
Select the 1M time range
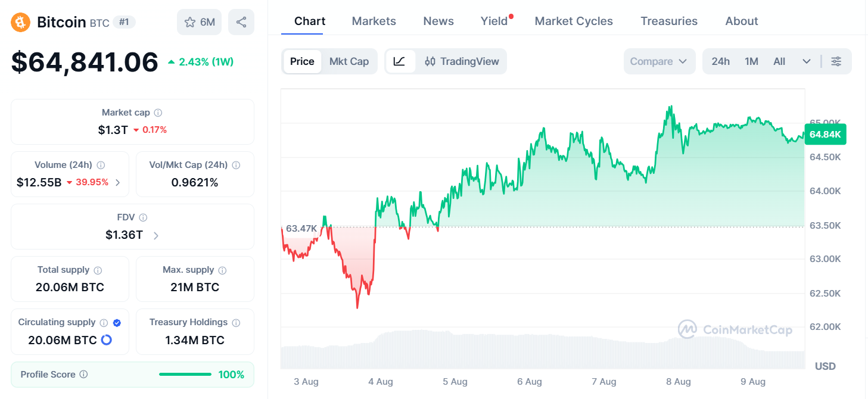tap(752, 61)
